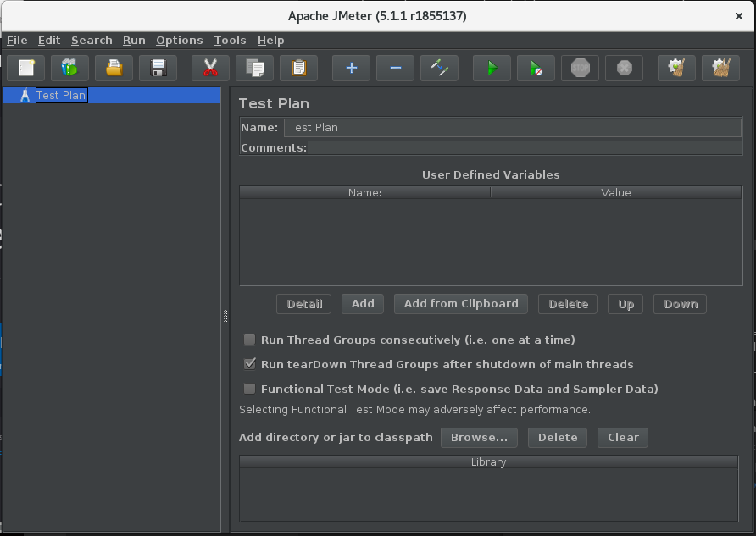The width and height of the screenshot is (756, 536).
Task: Browse for a classpath jar
Action: 479,437
